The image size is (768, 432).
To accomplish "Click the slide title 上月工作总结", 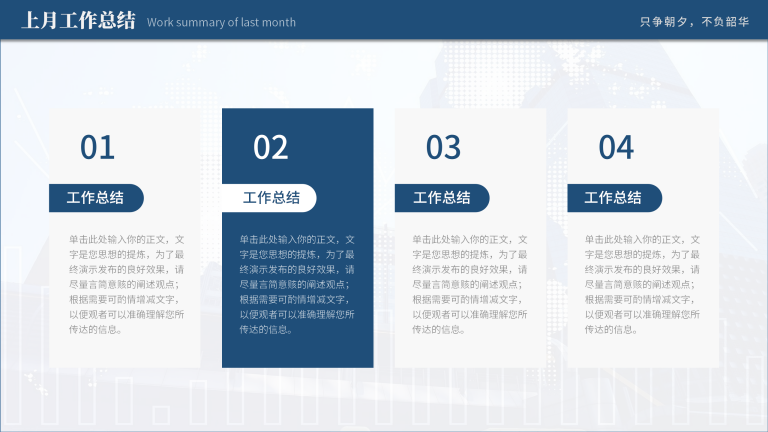I will point(78,21).
